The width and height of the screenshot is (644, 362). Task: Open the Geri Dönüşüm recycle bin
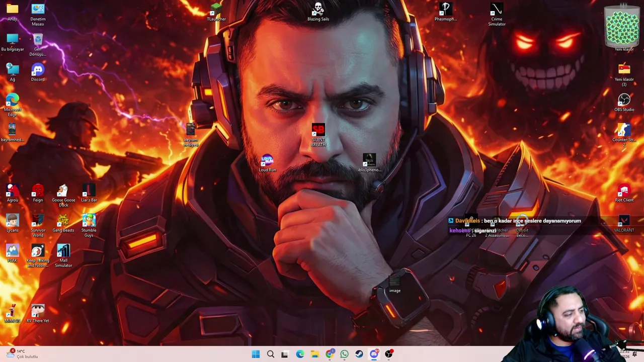(x=38, y=45)
